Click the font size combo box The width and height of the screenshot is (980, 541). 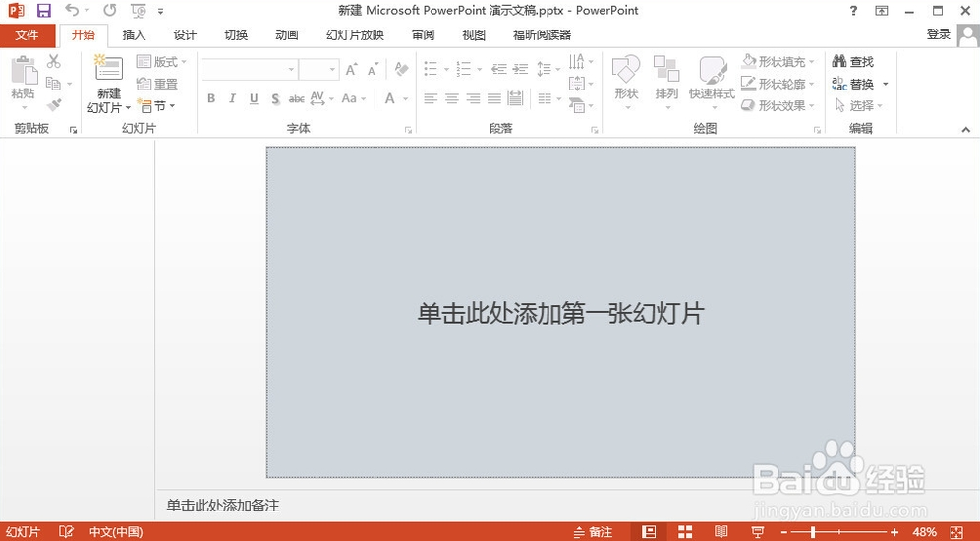click(x=318, y=69)
